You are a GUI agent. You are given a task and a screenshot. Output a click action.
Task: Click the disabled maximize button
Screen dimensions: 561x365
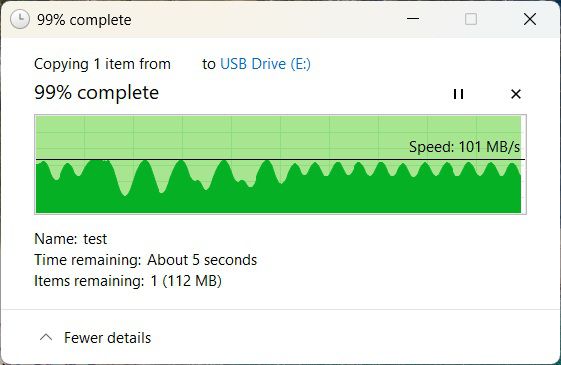pos(471,19)
